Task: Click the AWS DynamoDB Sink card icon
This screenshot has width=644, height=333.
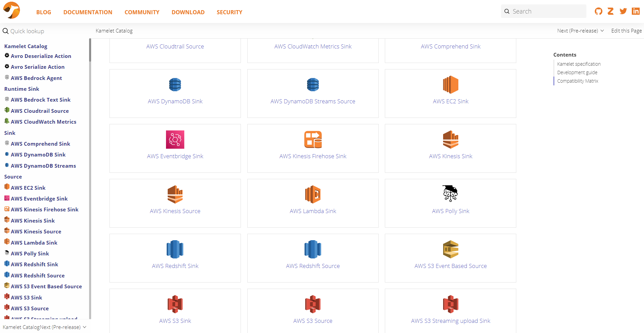Action: point(175,85)
